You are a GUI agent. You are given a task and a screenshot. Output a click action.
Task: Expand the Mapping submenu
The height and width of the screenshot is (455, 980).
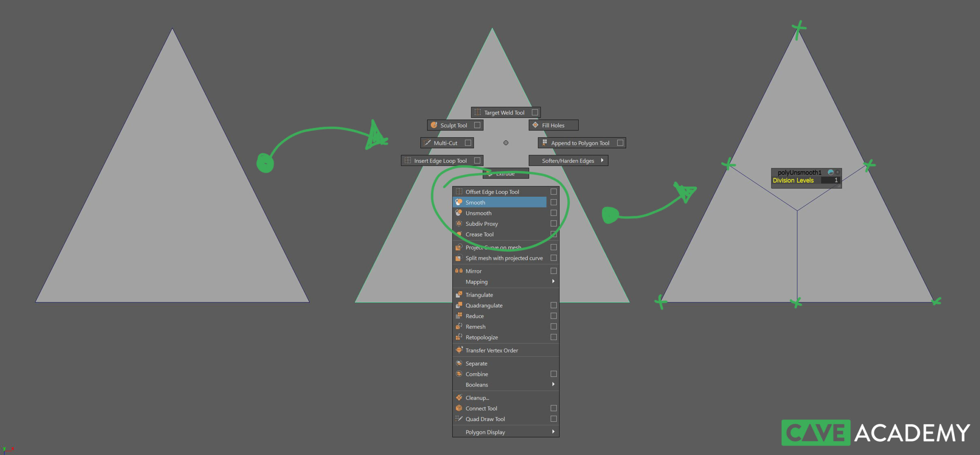(x=553, y=282)
